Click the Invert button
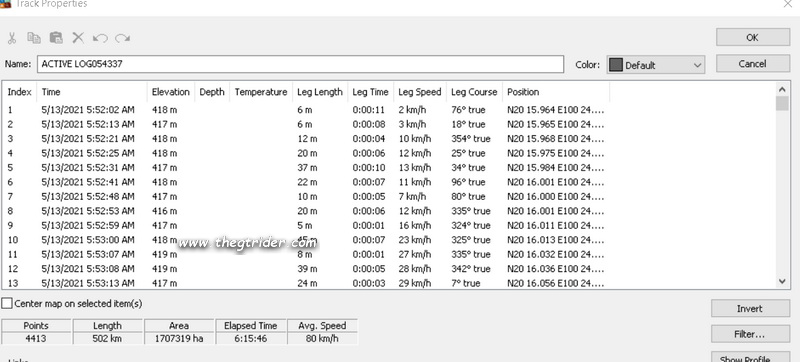 (750, 308)
